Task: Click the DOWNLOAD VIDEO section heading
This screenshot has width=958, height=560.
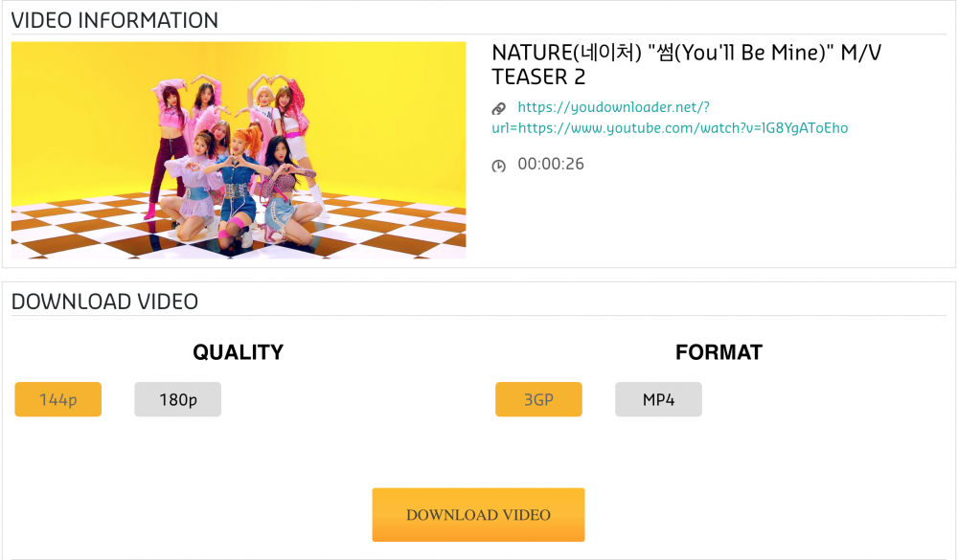Action: [104, 302]
